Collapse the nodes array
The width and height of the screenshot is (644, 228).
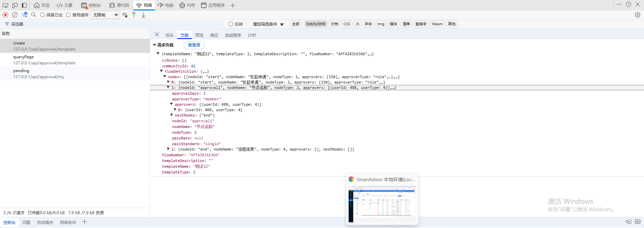click(165, 76)
